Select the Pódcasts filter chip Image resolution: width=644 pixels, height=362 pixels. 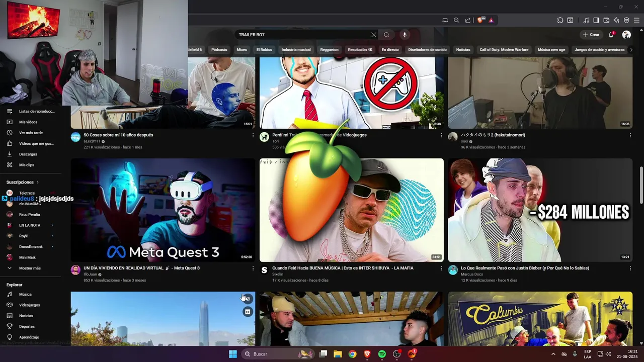coord(219,50)
